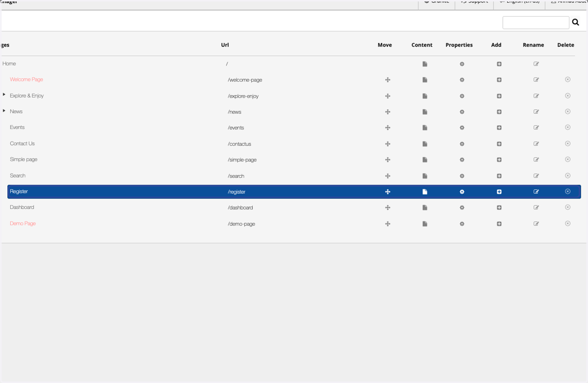Delete the News page
This screenshot has height=383, width=588.
click(567, 111)
